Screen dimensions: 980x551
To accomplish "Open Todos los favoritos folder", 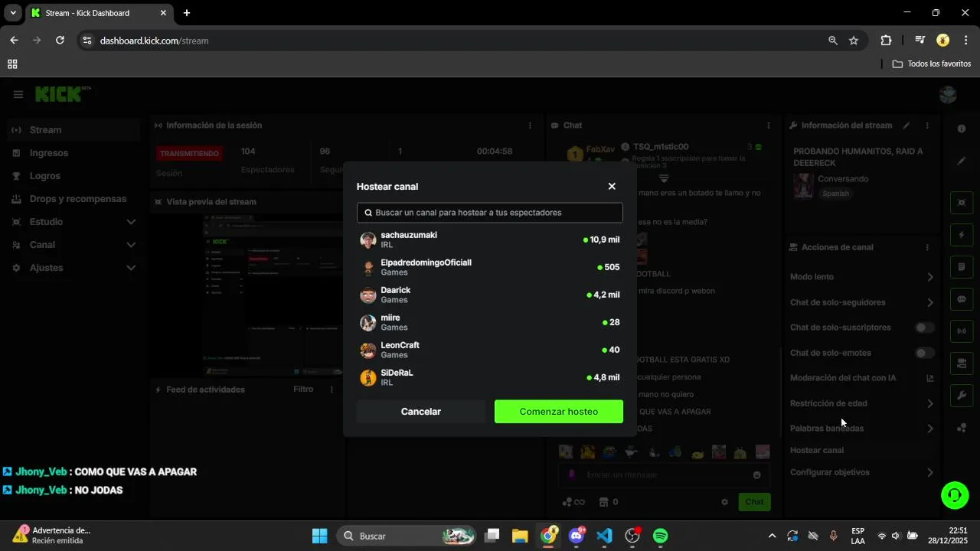I will [932, 64].
